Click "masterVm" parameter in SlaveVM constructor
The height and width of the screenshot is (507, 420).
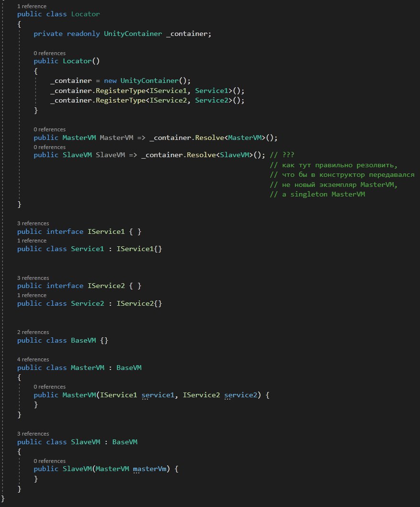[x=149, y=469]
